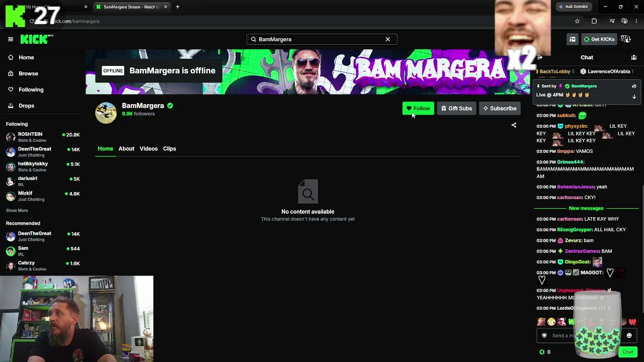This screenshot has width=644, height=362.
Task: Open Cabrzy's recommended channel
Action: point(43,265)
